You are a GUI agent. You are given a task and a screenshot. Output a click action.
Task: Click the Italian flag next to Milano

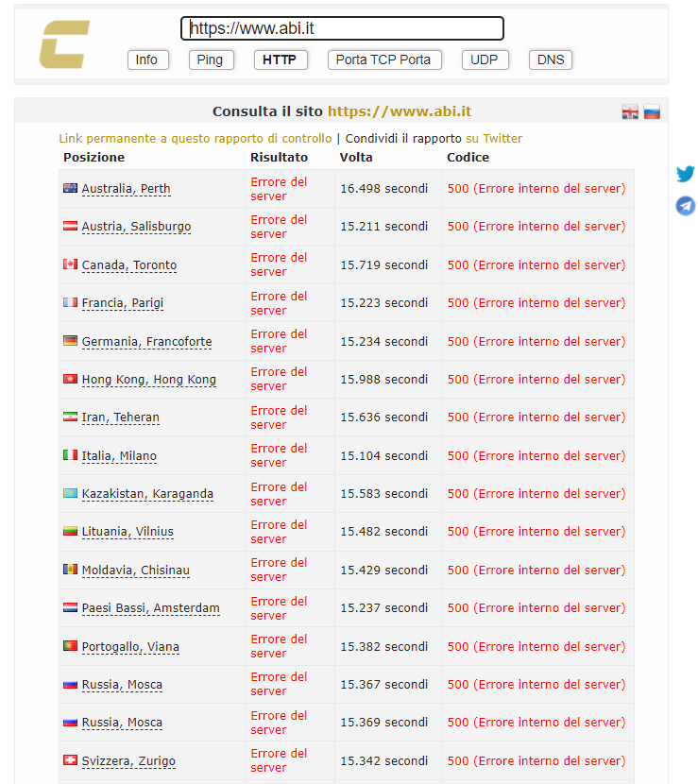[x=70, y=455]
